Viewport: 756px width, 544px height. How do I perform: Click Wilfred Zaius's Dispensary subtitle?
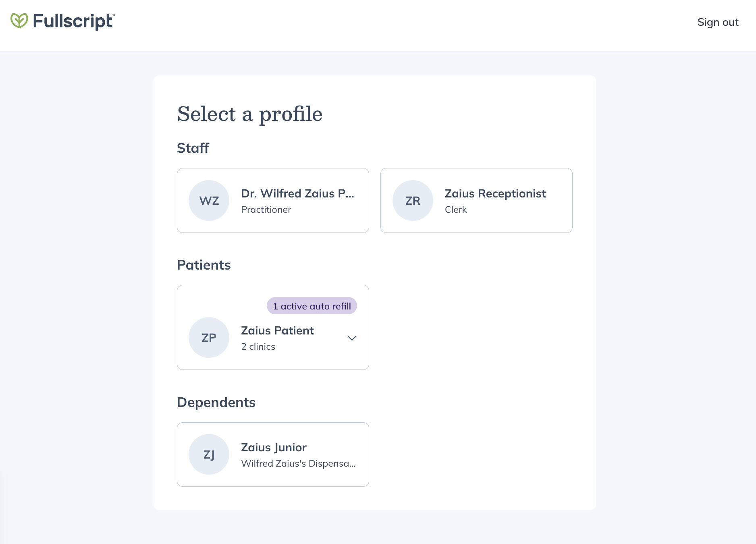point(298,464)
